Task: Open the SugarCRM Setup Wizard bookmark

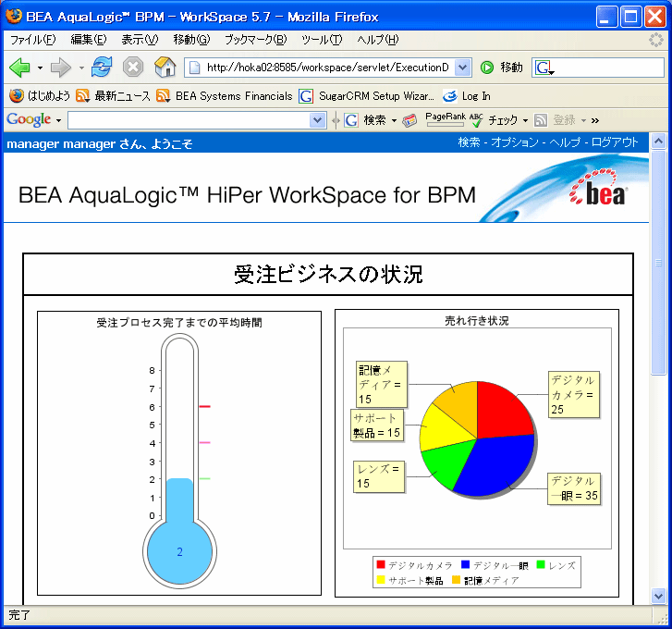Action: pos(366,96)
